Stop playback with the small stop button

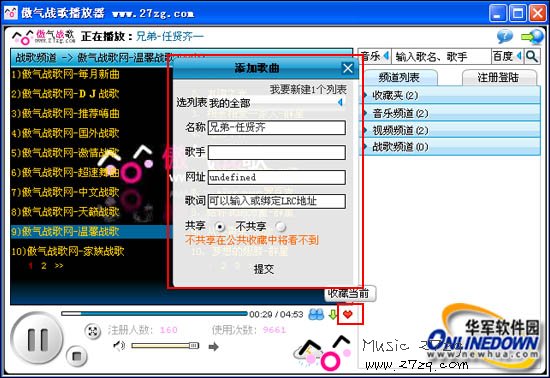76,356
